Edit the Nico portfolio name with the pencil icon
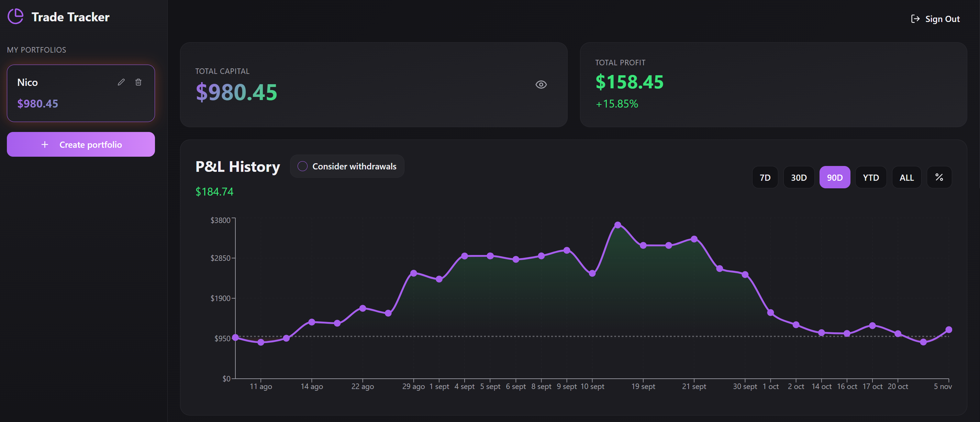Screen dimensions: 980x422 (x=121, y=82)
